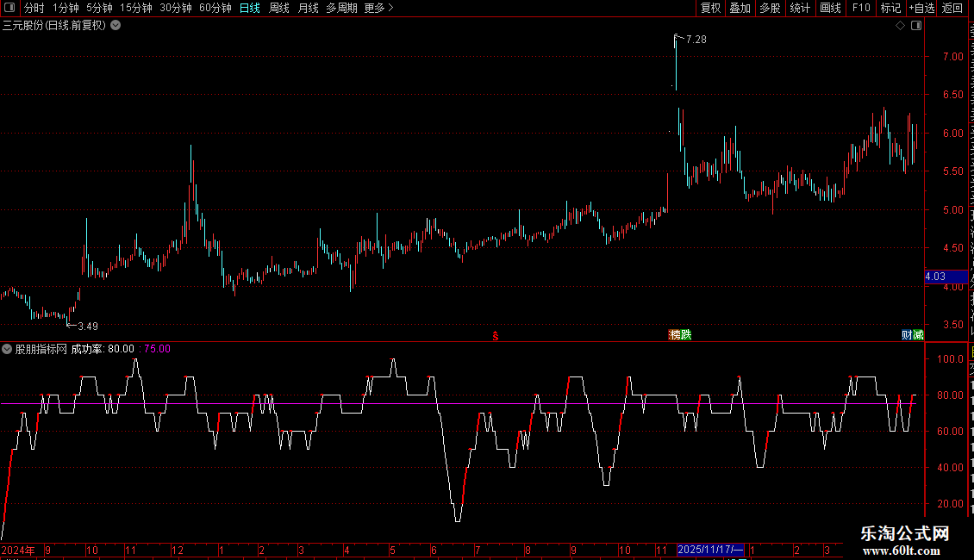Open the indicator panel dropdown arrow
This screenshot has width=974, height=560.
tap(7, 349)
